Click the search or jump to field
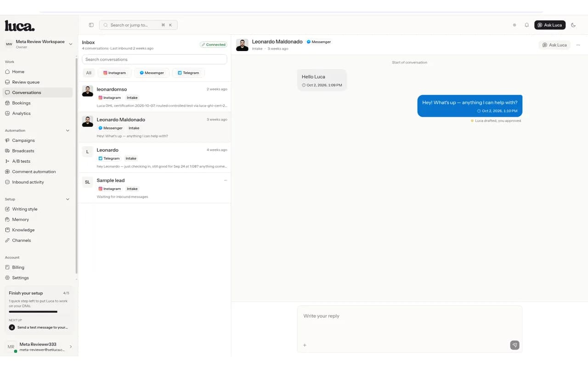Image resolution: width=588 pixels, height=368 pixels. [x=138, y=25]
